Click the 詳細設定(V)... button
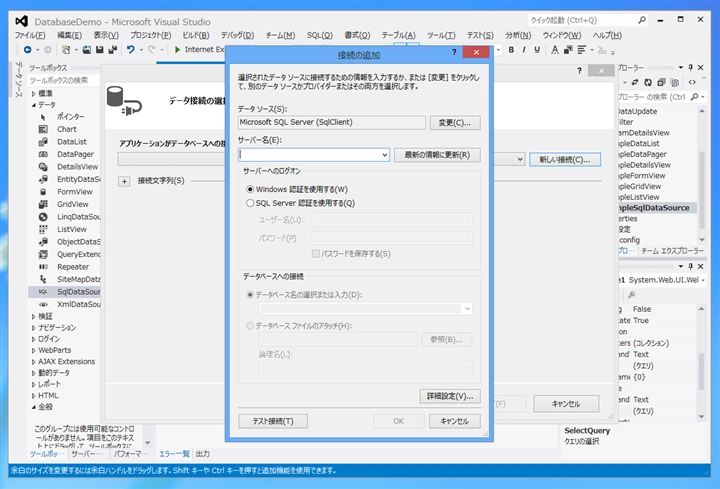This screenshot has width=720, height=489. click(450, 396)
